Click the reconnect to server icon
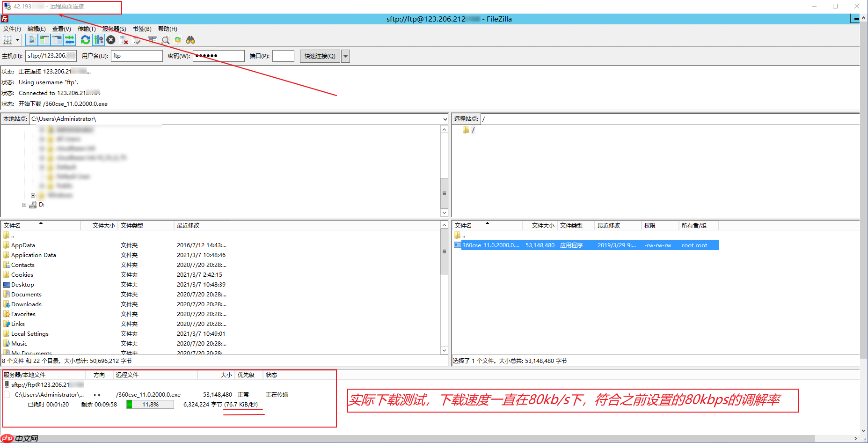 click(136, 40)
